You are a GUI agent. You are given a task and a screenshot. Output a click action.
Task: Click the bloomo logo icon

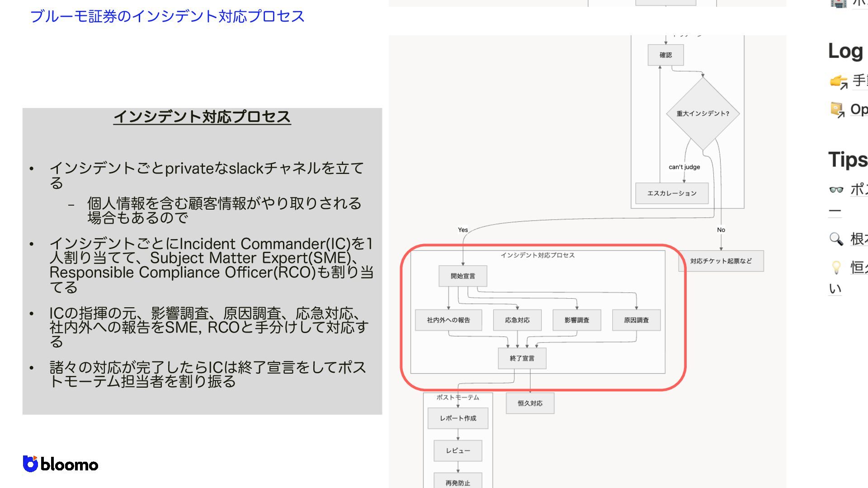click(30, 464)
